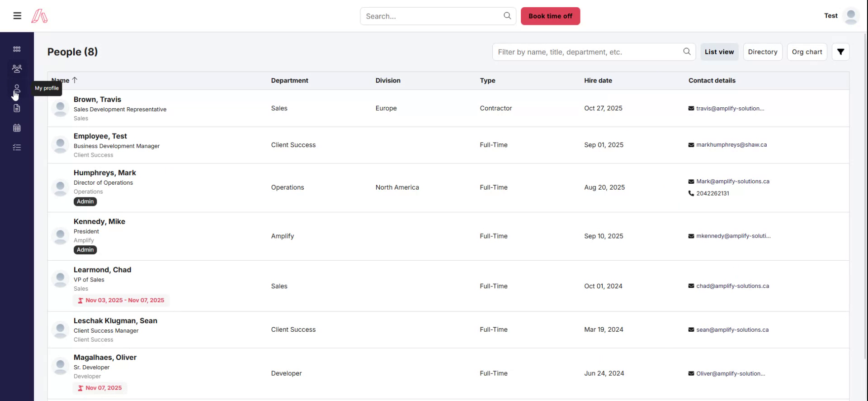This screenshot has height=401, width=868.
Task: Click Admin badge under Kennedy, Mike
Action: [85, 250]
